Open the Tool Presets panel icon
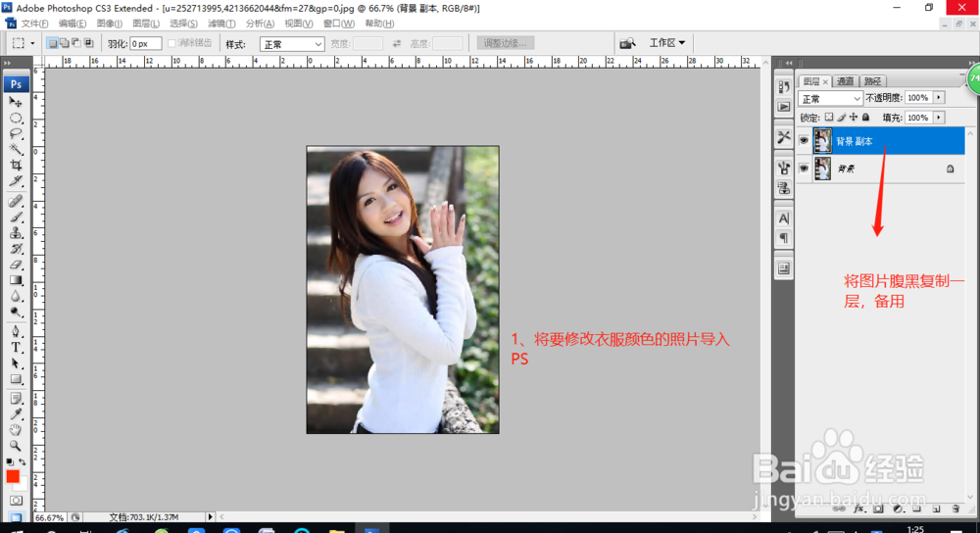This screenshot has height=533, width=980. [784, 137]
